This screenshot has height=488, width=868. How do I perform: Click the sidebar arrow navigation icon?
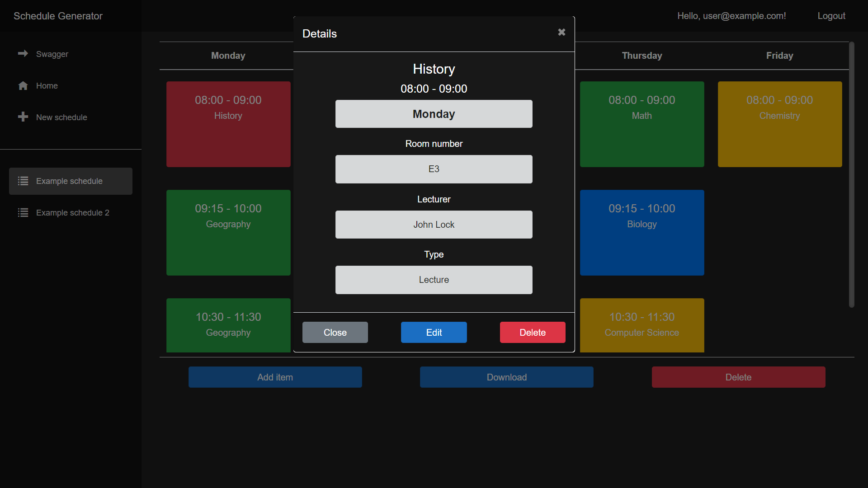coord(23,54)
